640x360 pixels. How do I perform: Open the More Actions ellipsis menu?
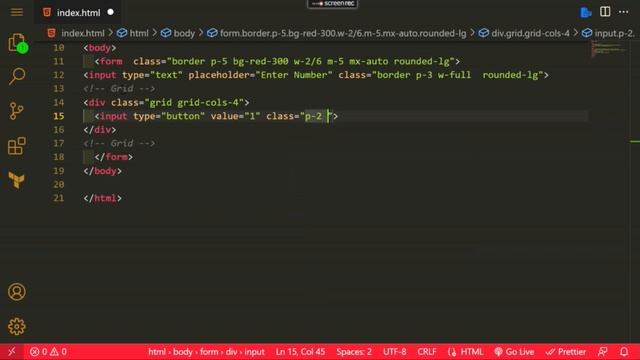click(x=623, y=12)
